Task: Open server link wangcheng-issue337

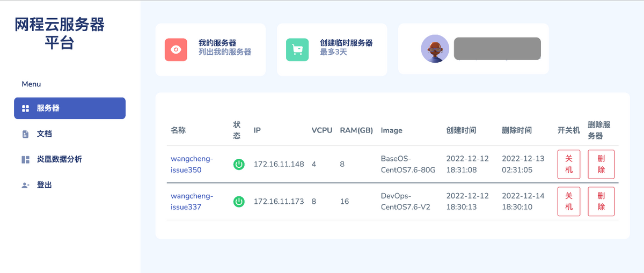Action: (192, 201)
